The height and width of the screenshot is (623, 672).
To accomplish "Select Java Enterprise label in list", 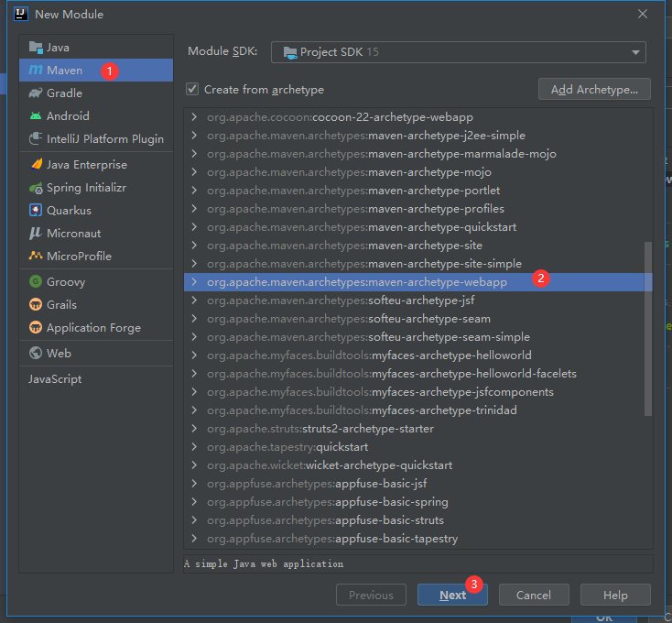I will click(87, 165).
